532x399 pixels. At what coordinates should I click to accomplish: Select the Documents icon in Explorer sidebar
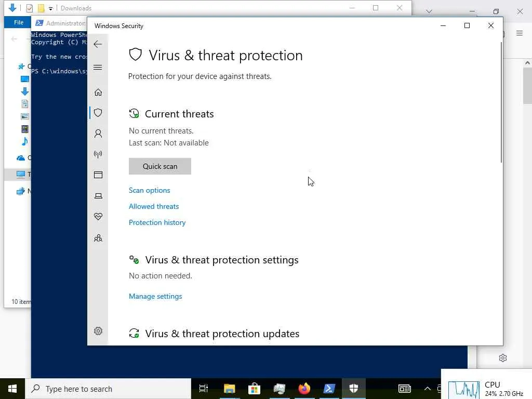click(25, 104)
